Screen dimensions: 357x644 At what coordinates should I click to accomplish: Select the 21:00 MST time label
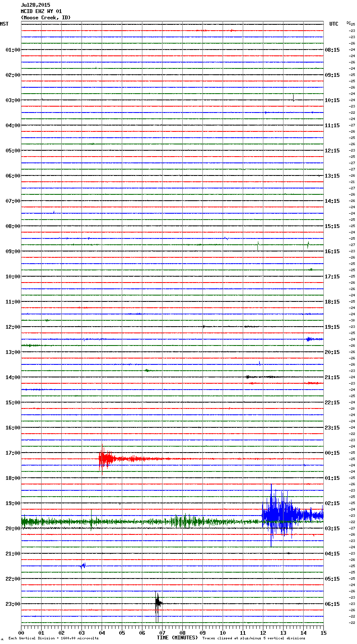click(x=13, y=553)
